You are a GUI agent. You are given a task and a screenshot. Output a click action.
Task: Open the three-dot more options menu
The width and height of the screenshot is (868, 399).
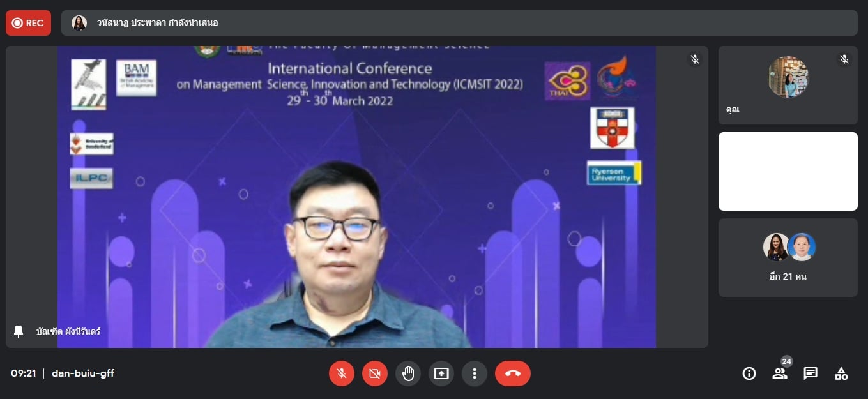click(x=475, y=373)
